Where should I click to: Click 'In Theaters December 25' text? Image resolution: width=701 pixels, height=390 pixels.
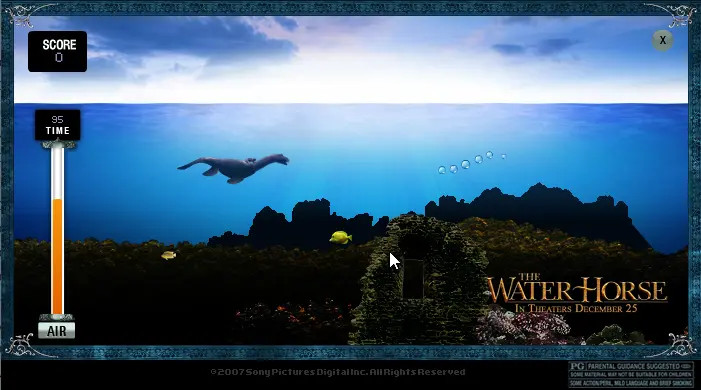(576, 309)
